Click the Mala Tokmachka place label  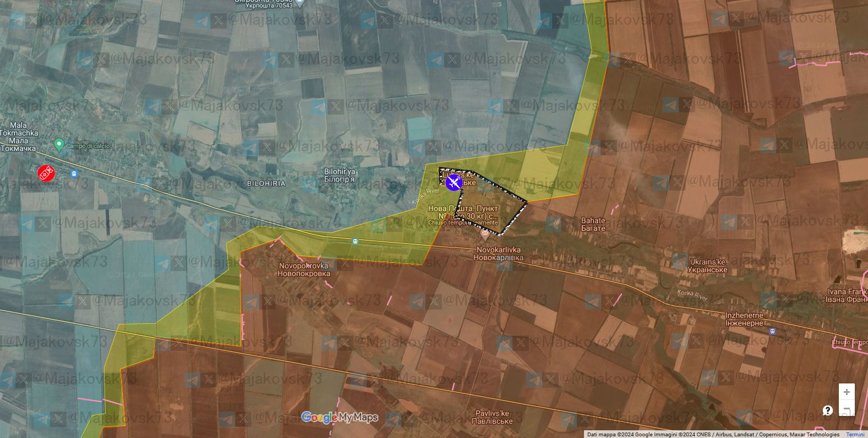19,137
